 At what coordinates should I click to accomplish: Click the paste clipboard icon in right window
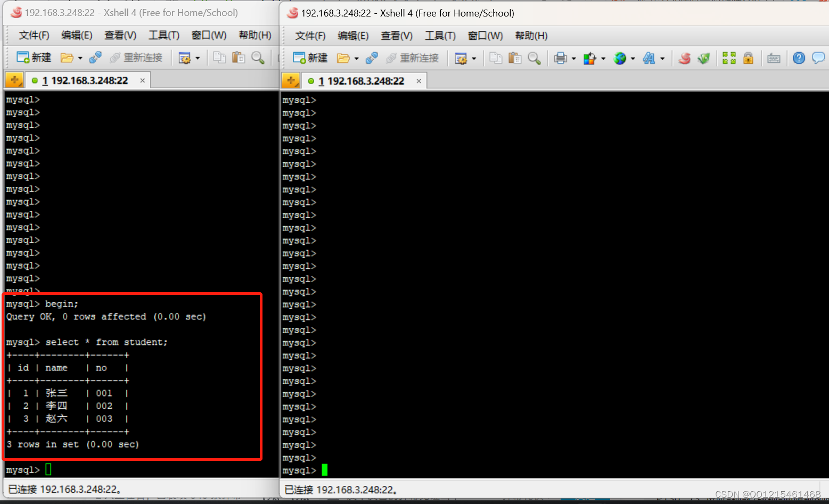click(515, 58)
